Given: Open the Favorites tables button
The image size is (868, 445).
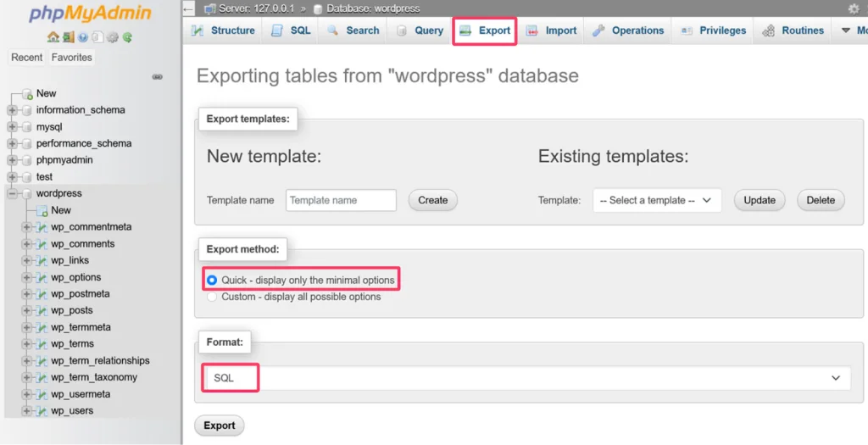Looking at the screenshot, I should 71,58.
